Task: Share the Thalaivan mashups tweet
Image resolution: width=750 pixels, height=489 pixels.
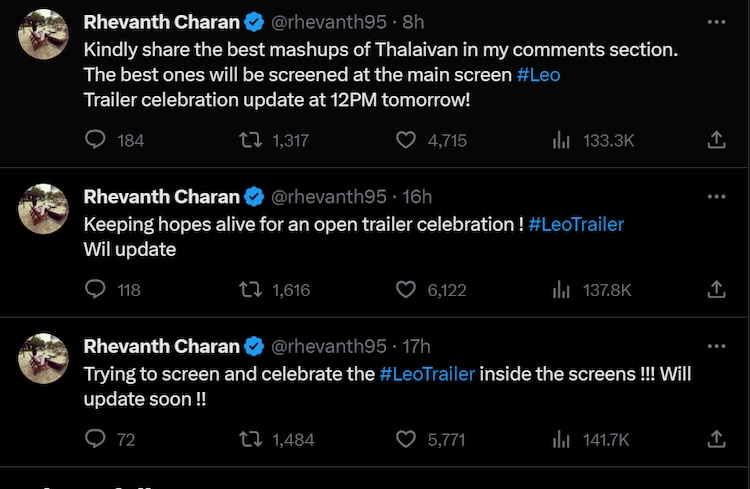Action: [x=716, y=141]
